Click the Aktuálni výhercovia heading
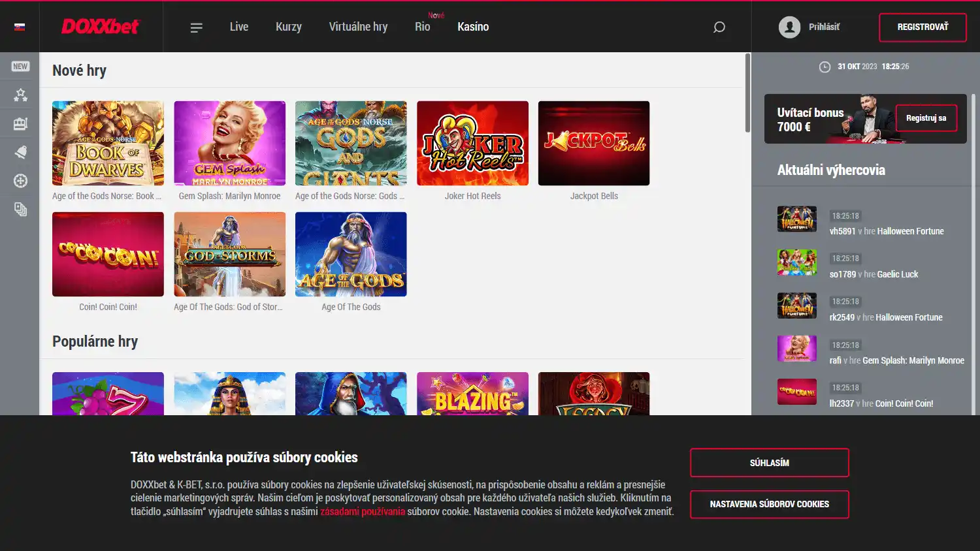This screenshot has width=980, height=551. [831, 170]
